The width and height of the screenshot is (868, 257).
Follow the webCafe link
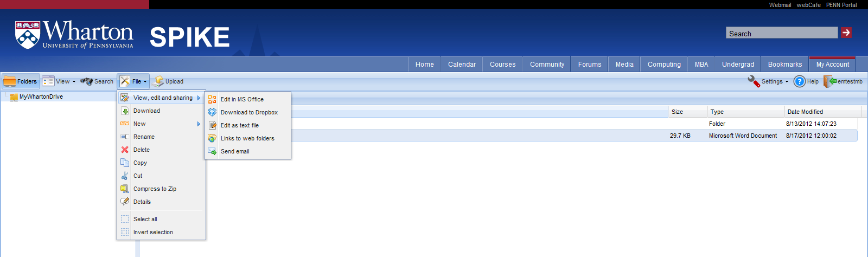[x=808, y=5]
